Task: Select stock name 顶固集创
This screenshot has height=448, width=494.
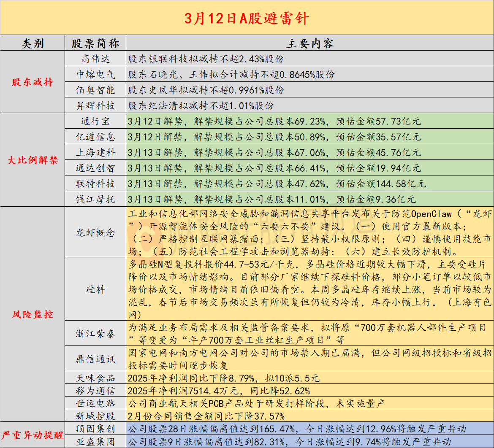Action: click(x=95, y=429)
